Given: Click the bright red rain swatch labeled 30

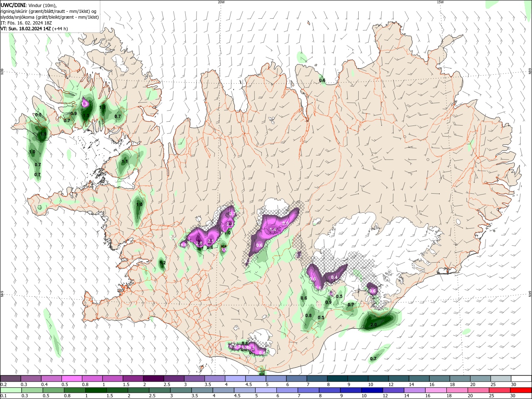Looking at the screenshot, I should pos(521,390).
